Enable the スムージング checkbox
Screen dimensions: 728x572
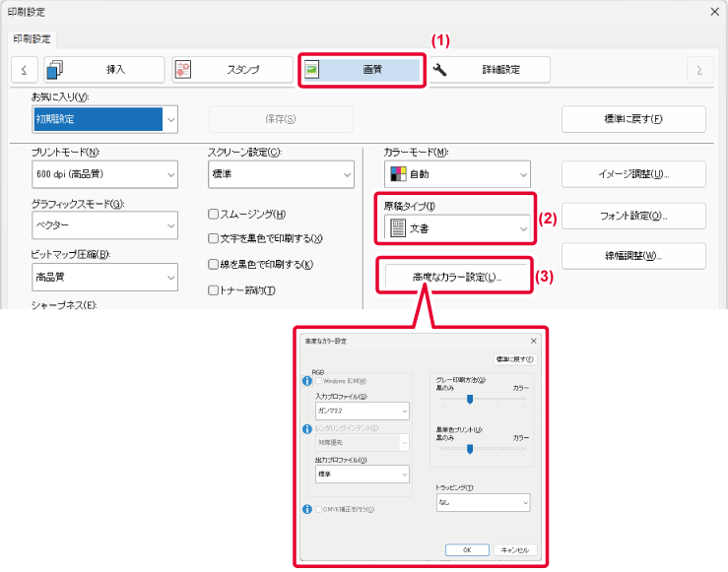tap(214, 214)
